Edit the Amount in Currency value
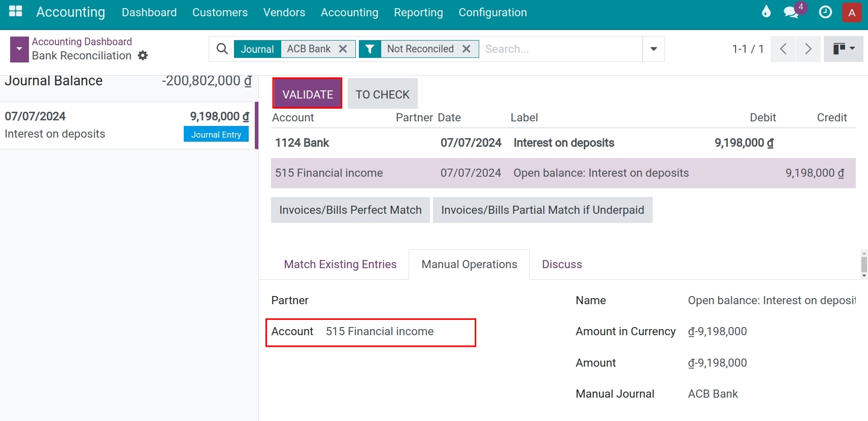The height and width of the screenshot is (421, 868). [x=717, y=332]
